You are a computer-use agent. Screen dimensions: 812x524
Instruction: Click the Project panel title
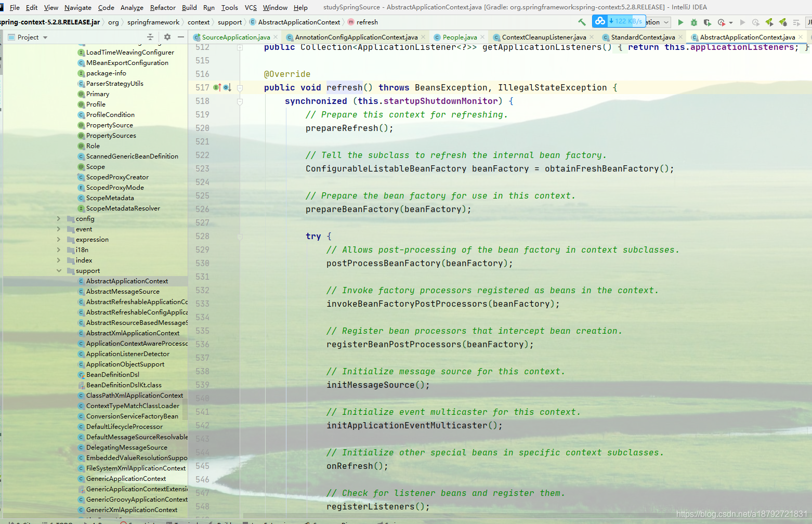[28, 37]
